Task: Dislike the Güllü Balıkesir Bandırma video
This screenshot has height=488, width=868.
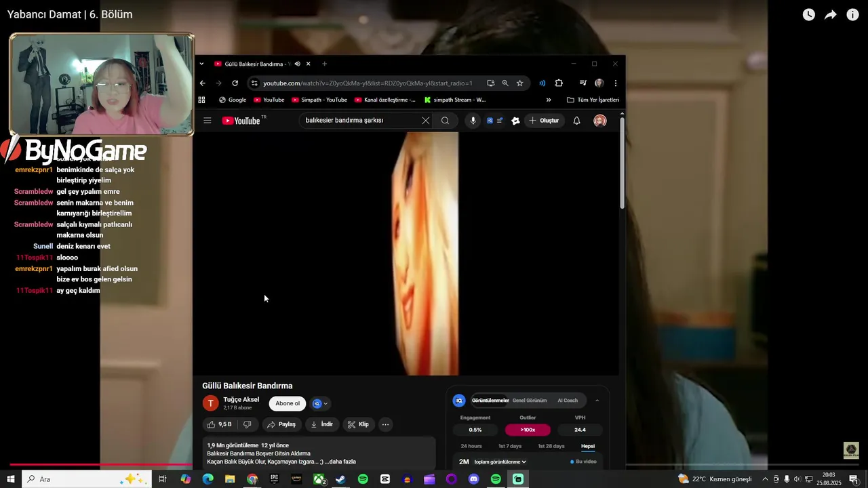Action: [x=248, y=424]
